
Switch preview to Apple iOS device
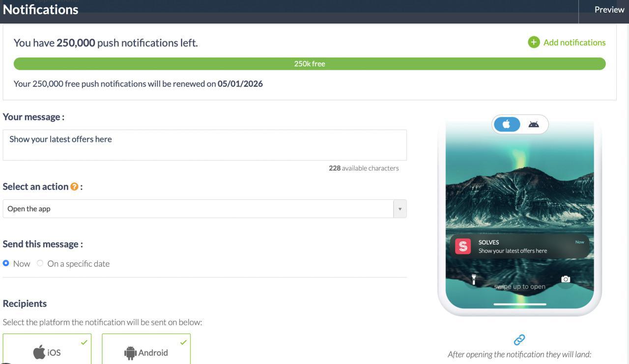coord(507,124)
